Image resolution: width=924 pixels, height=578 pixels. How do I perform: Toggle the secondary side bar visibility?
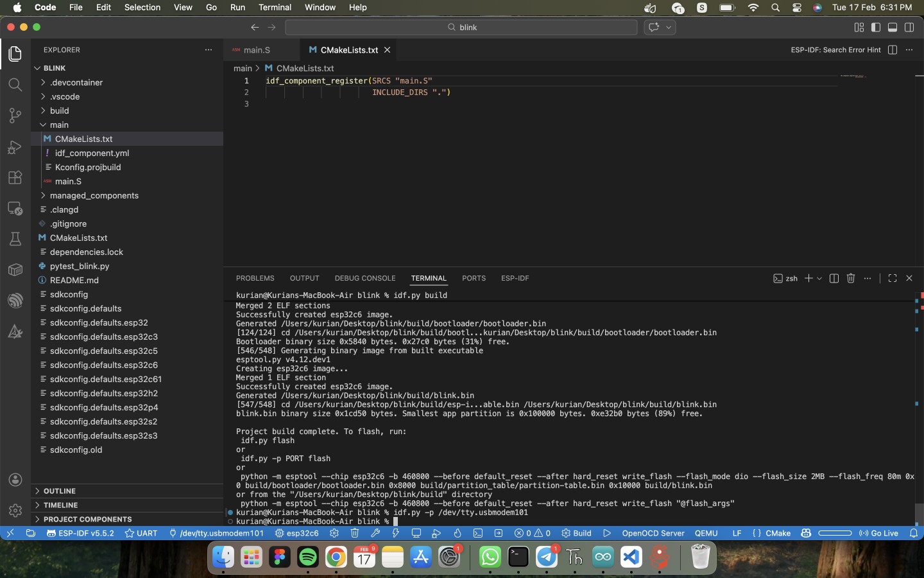909,27
